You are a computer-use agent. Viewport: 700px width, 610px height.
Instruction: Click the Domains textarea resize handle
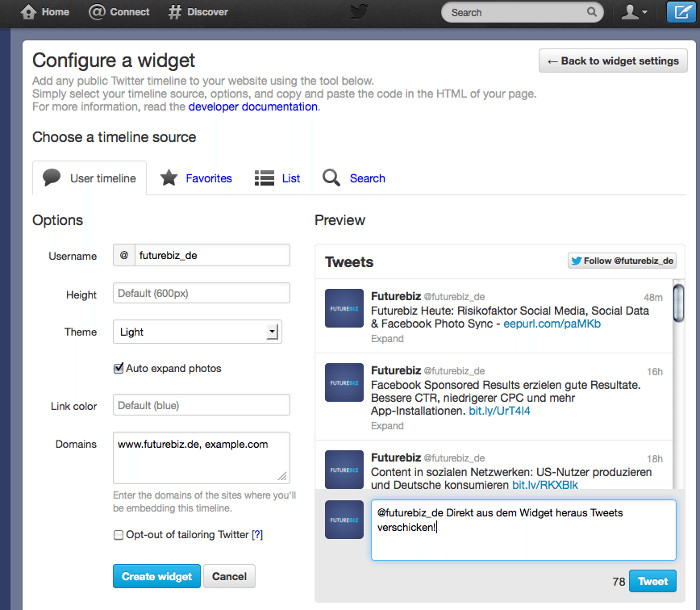coord(282,476)
